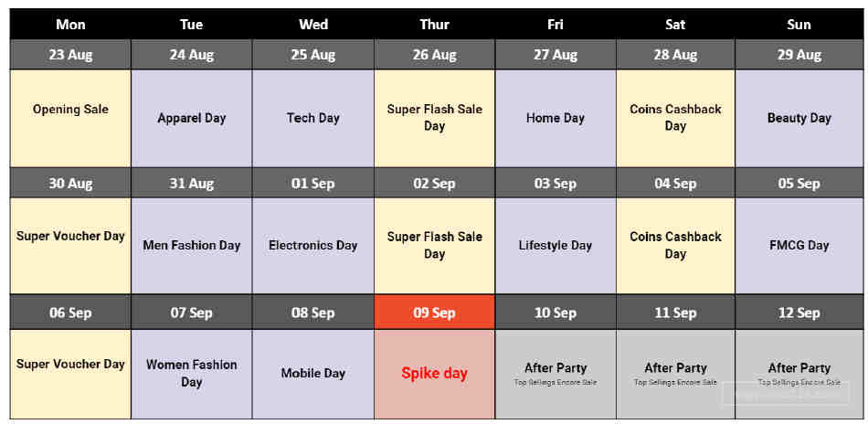This screenshot has height=424, width=868.
Task: Select the Thur column header
Action: click(x=435, y=25)
